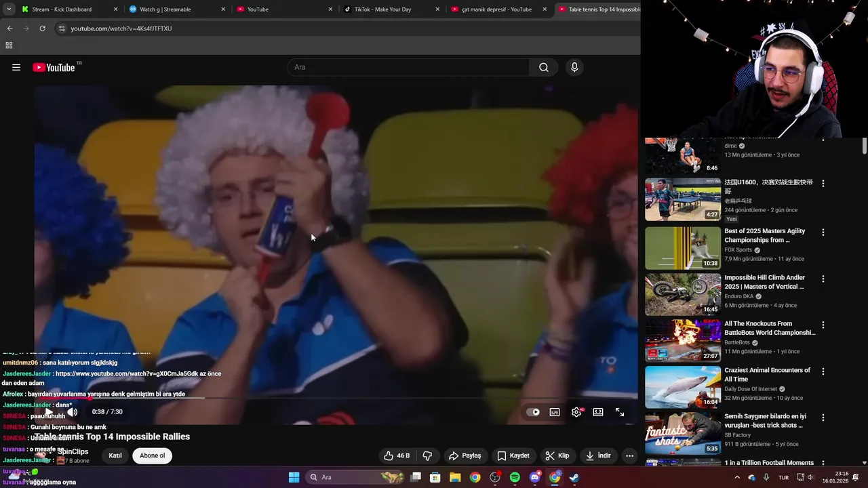The image size is (868, 488).
Task: Mute the video using the speaker icon
Action: [73, 412]
